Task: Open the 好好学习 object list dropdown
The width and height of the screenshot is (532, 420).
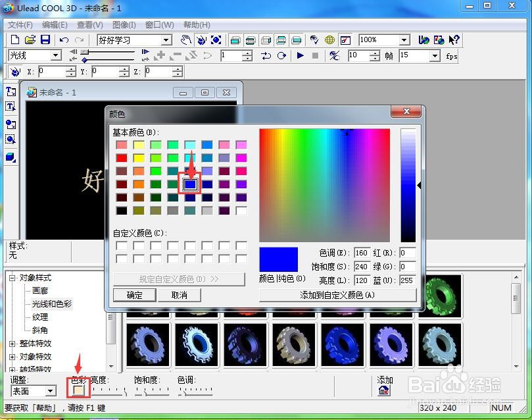Action: click(166, 40)
